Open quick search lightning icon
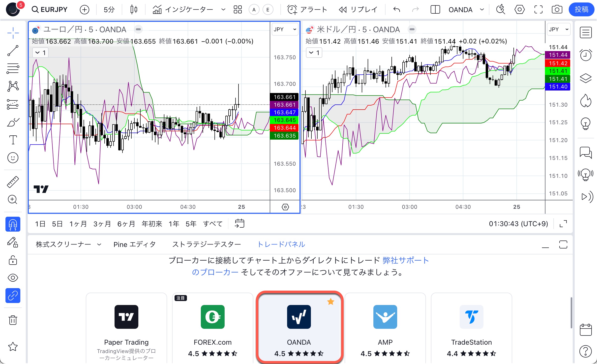The width and height of the screenshot is (597, 364). (501, 10)
